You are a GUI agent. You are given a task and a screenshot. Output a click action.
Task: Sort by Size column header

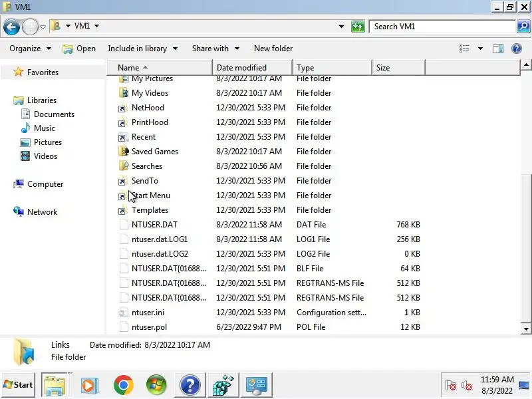398,68
